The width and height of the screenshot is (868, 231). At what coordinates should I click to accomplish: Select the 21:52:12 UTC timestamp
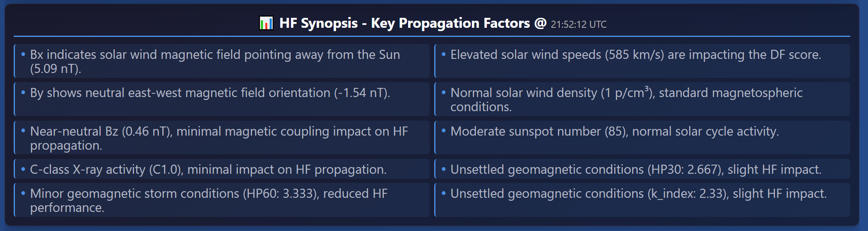pyautogui.click(x=578, y=24)
